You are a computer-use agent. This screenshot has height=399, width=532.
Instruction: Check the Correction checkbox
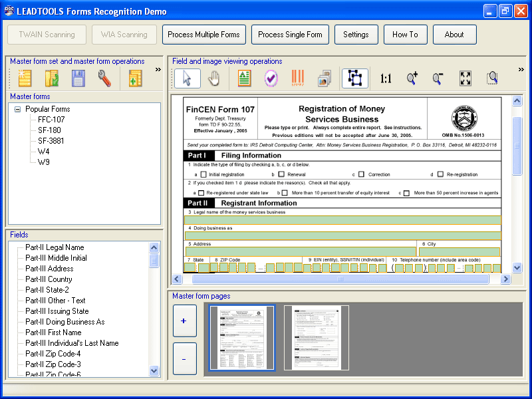pyautogui.click(x=361, y=174)
